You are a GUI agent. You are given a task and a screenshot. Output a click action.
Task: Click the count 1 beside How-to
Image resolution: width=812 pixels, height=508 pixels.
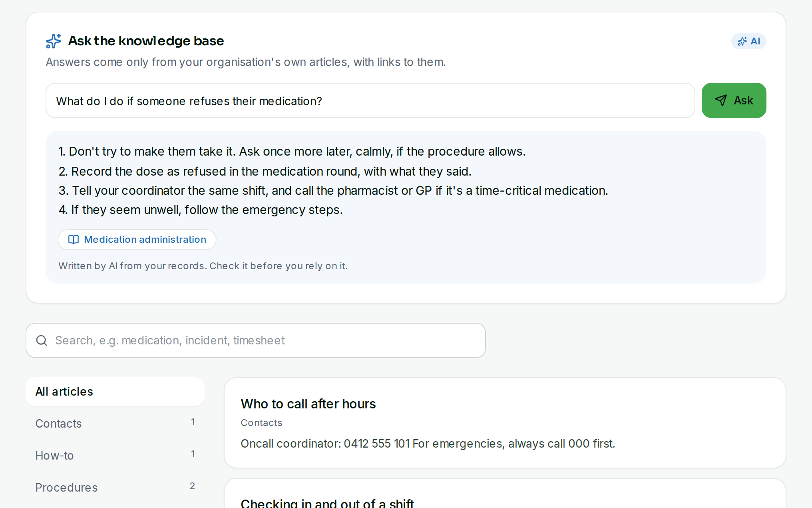pos(193,454)
